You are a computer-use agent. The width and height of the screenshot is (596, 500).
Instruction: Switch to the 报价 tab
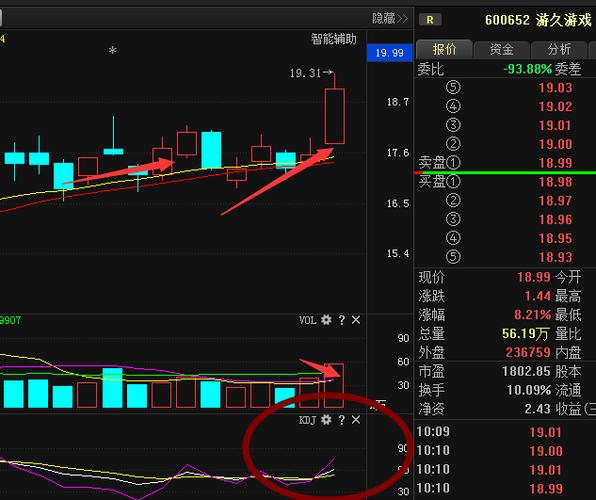444,49
